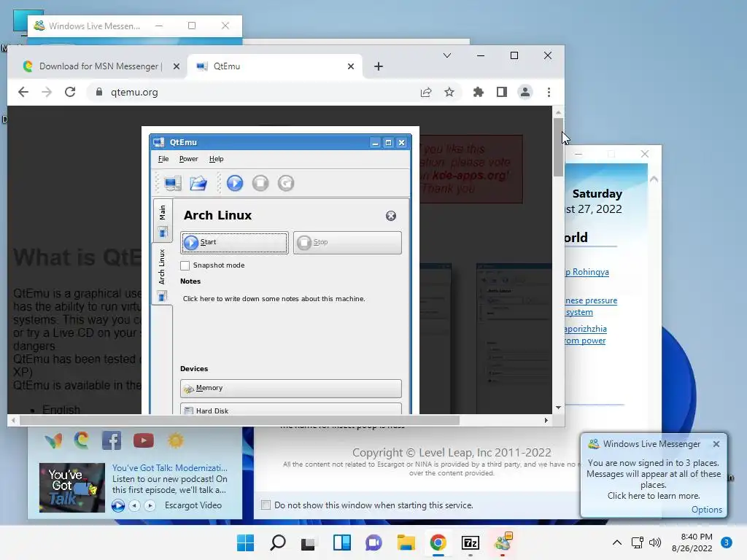Click the vertical scrollbar thumb of the webpage
The image size is (747, 560).
558,147
